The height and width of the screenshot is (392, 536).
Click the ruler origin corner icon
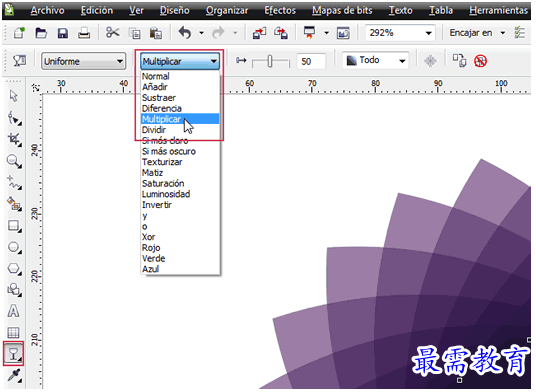(35, 87)
